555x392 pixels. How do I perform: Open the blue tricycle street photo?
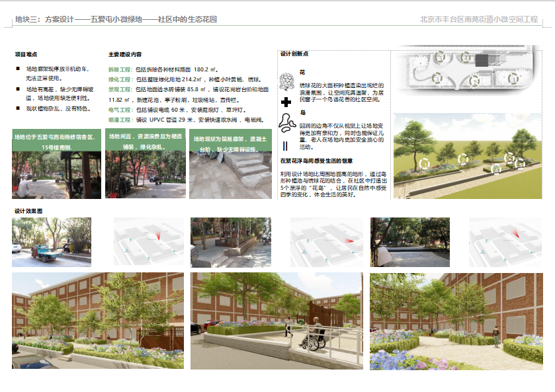pos(42,242)
